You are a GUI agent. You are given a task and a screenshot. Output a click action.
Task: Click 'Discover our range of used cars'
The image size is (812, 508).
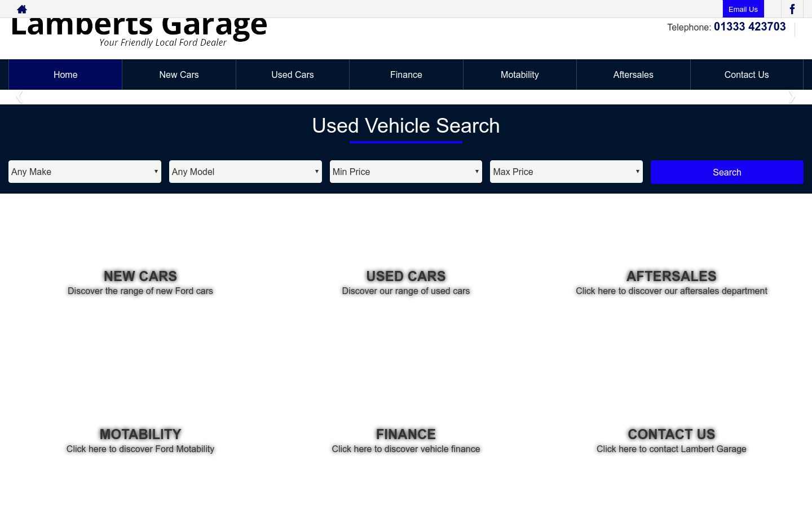click(406, 291)
